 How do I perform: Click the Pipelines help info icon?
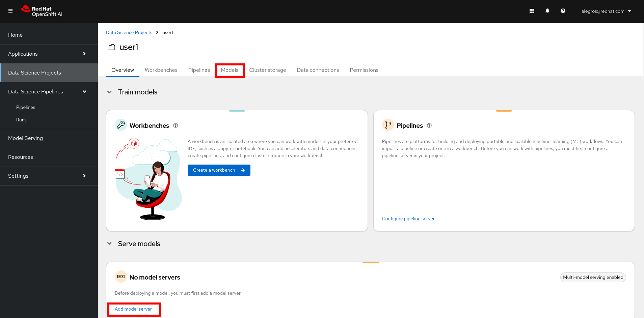429,125
